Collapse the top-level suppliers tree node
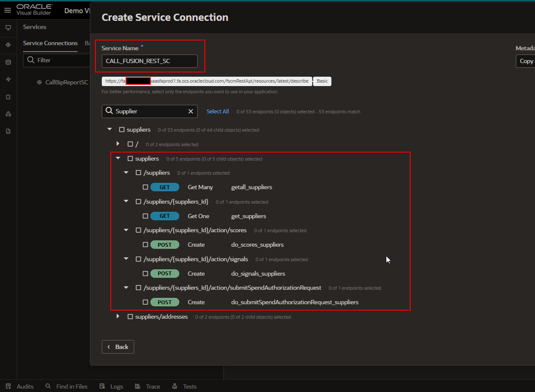 110,129
